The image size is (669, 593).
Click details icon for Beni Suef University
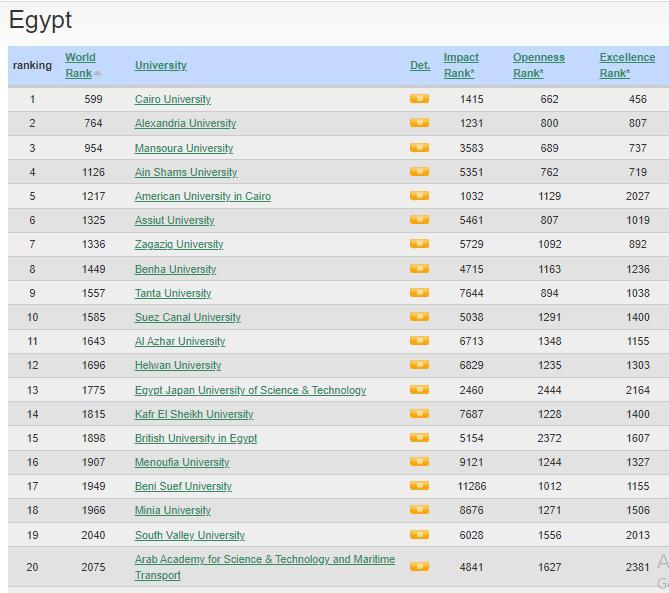419,486
